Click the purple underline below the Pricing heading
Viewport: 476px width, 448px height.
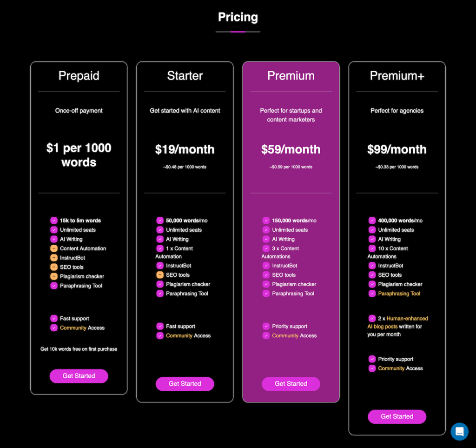pyautogui.click(x=238, y=31)
